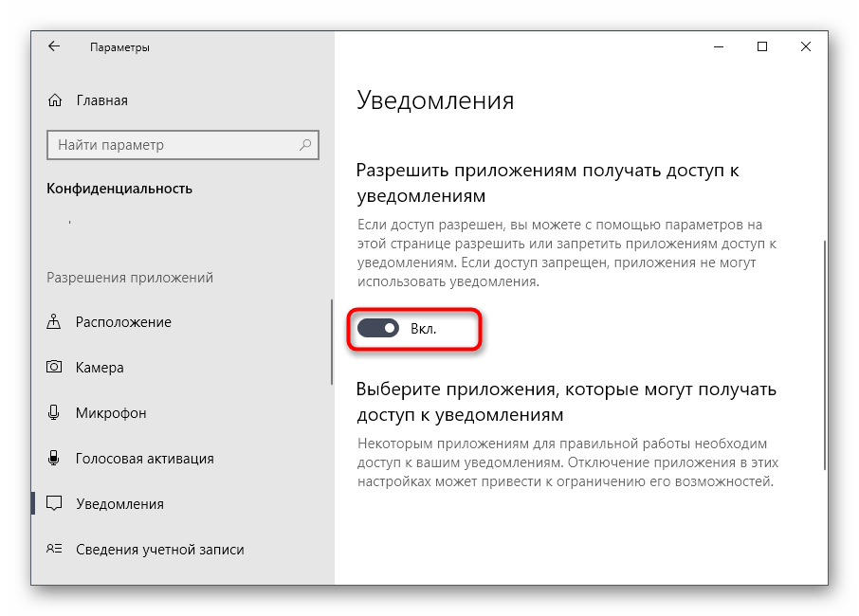This screenshot has height=616, width=859.
Task: Maximize the Параметры window
Action: [762, 47]
